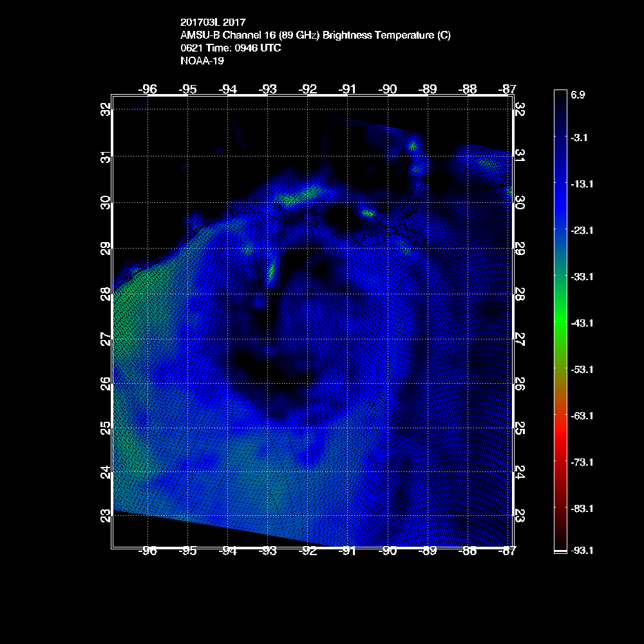Click the -89 label on the top axis

(x=428, y=89)
